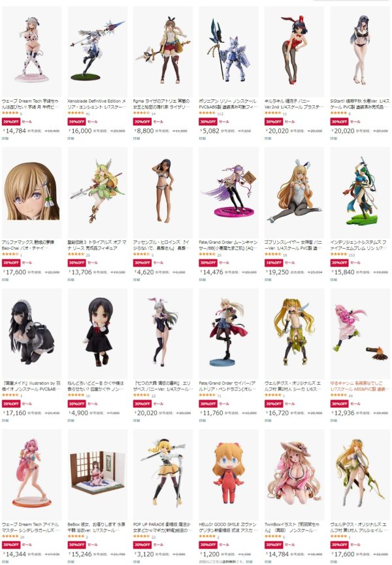Screen dimensions: 392x565
Task: Click the Asuka HELLO! GOOD SMILE figure thumbnail
Action: (x=229, y=474)
